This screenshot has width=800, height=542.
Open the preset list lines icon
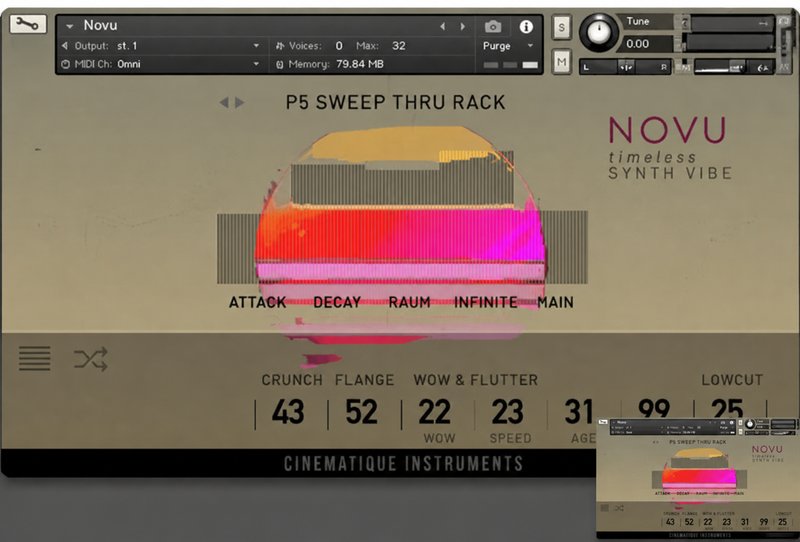(x=35, y=358)
